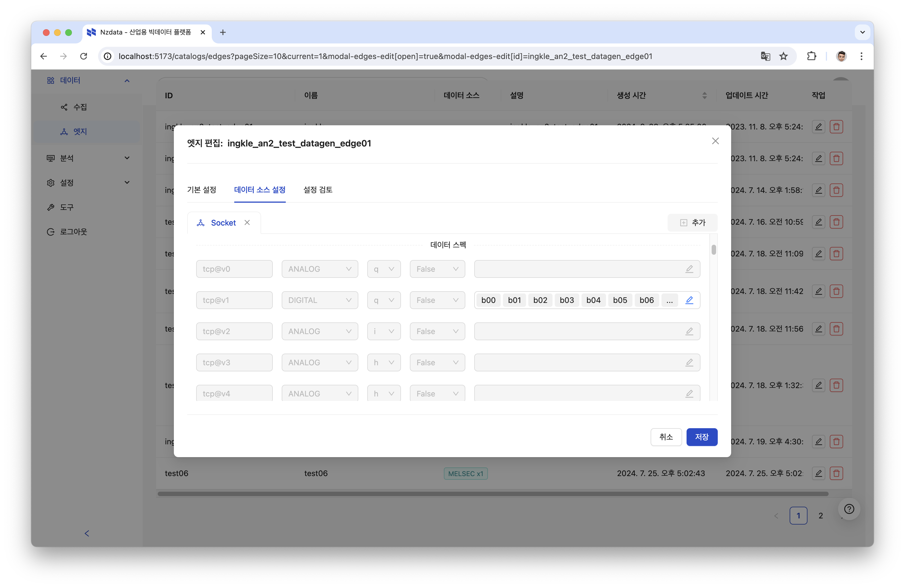The height and width of the screenshot is (588, 905).
Task: Click the tcp@v0 name field
Action: [x=234, y=269]
